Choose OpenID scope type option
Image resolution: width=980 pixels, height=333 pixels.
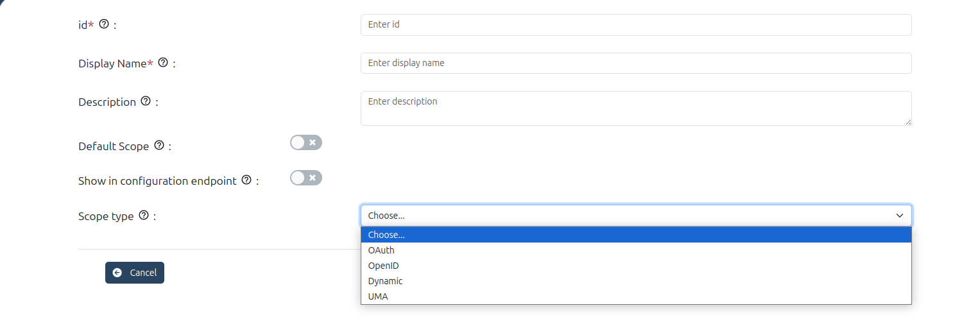(635, 266)
